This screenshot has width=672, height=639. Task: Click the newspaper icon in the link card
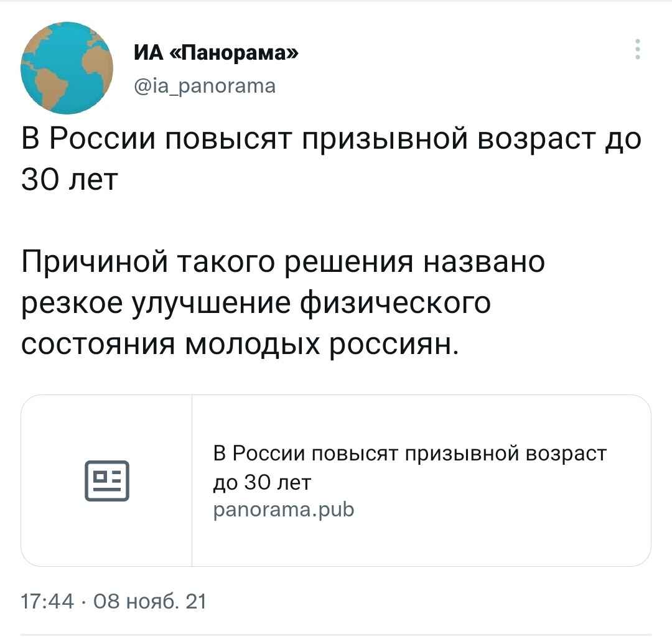point(107,480)
